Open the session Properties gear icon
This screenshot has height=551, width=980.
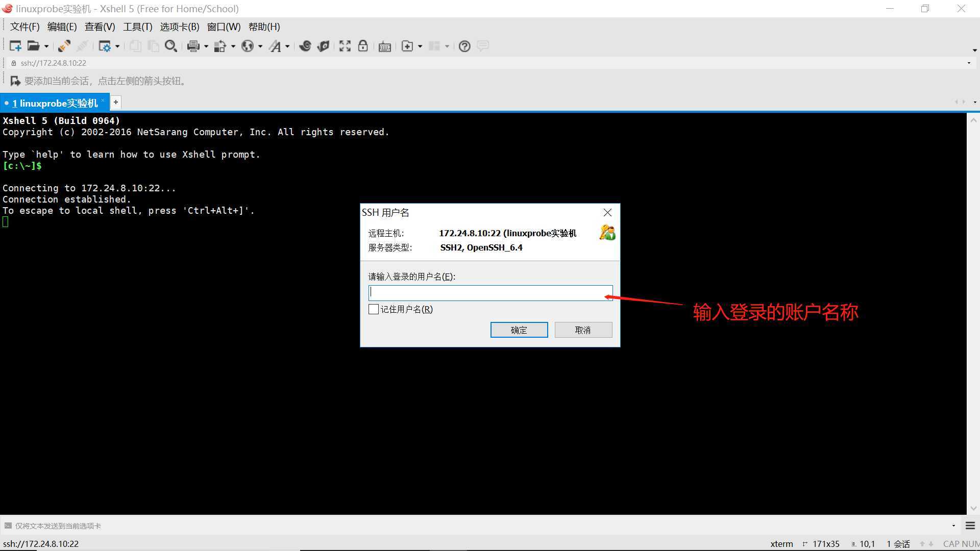click(x=105, y=46)
